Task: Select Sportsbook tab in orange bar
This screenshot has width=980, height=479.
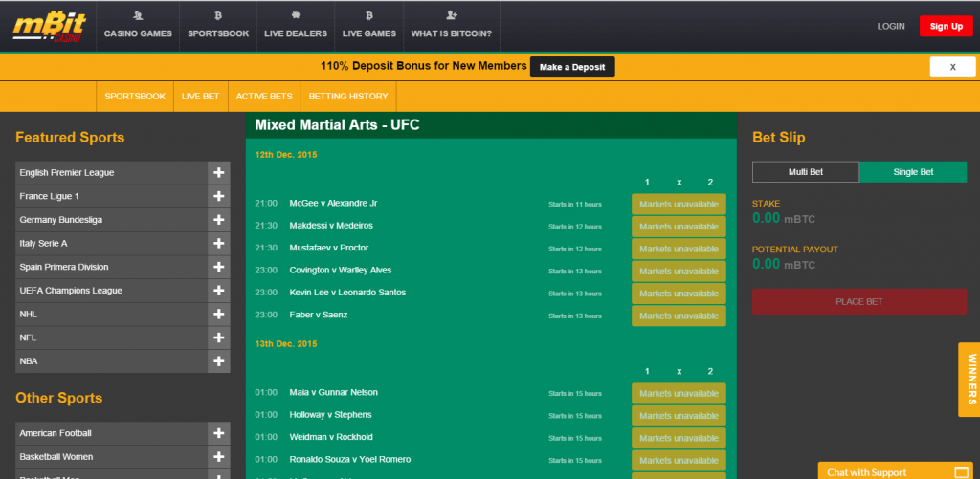Action: pyautogui.click(x=135, y=97)
